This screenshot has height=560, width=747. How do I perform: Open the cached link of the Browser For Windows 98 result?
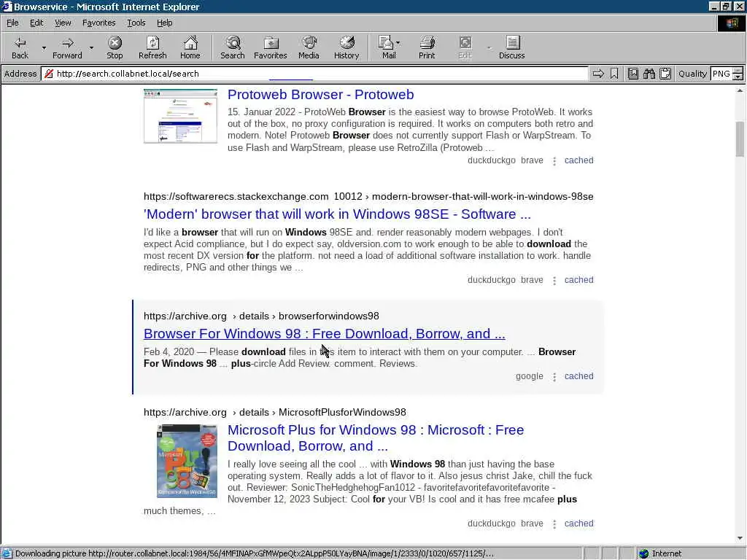click(578, 376)
